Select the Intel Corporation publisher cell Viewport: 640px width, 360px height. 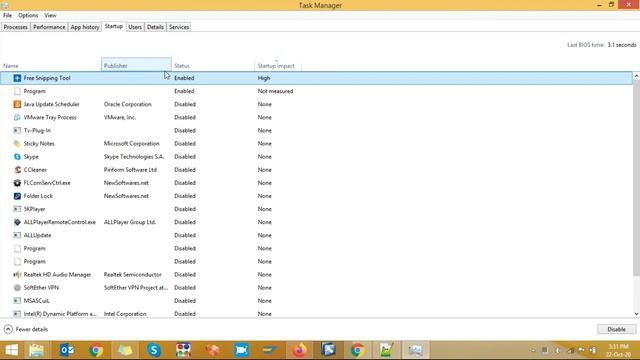point(125,313)
